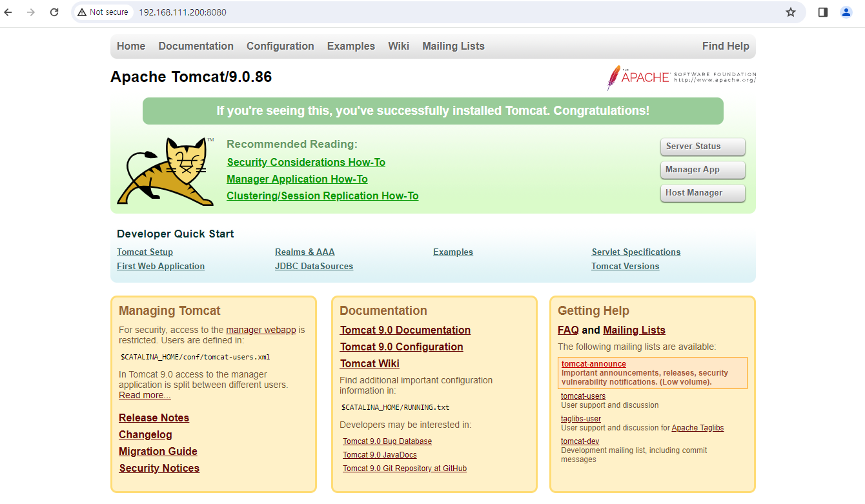Image resolution: width=865 pixels, height=504 pixels.
Task: Open the Migration Guide link
Action: (x=158, y=452)
